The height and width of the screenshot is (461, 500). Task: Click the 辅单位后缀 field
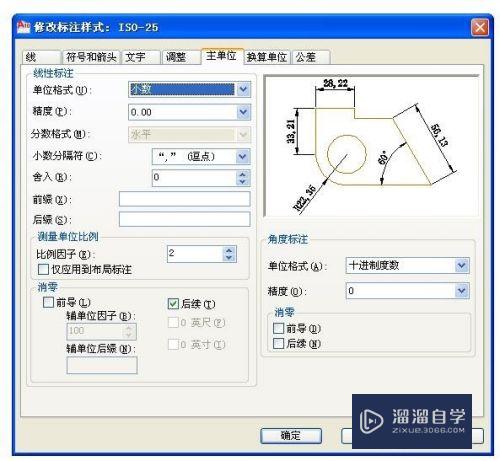(102, 365)
